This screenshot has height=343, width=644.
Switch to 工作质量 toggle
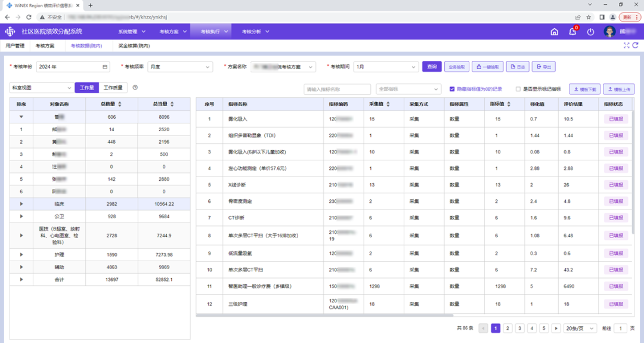[x=113, y=88]
